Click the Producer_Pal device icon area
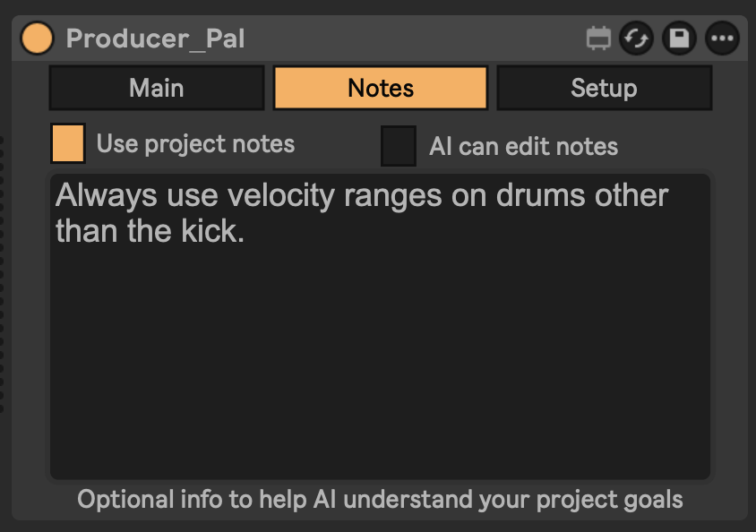 pyautogui.click(x=37, y=39)
